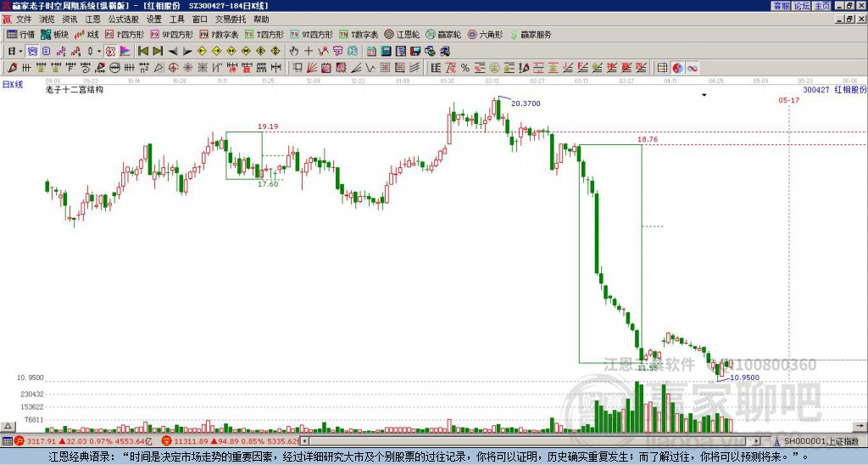This screenshot has height=465, width=868.
Task: Click the up triangle button at bottom-left
Action: pyautogui.click(x=8, y=426)
